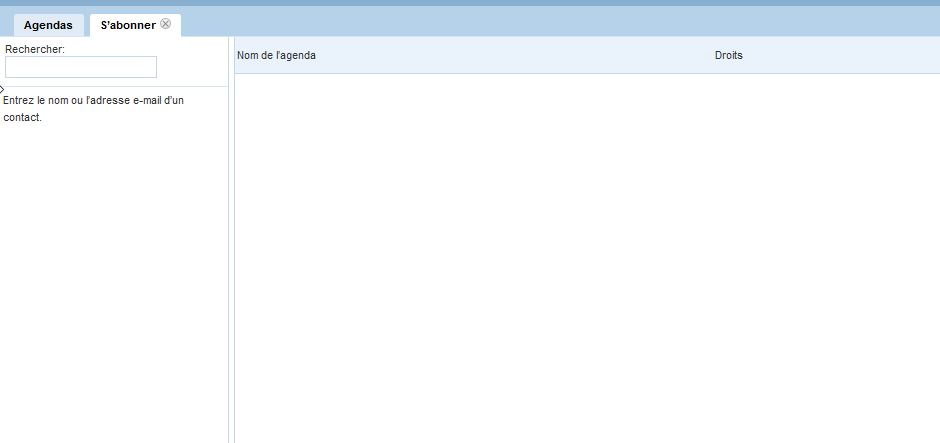Click tab bar space left of Agendas tab
Screen dimensions: 940x443
coord(6,24)
